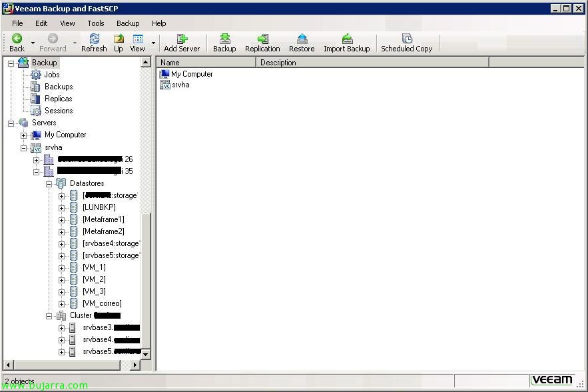The image size is (588, 392).
Task: Select the [srvbase5:storage] datastore
Action: [x=111, y=255]
